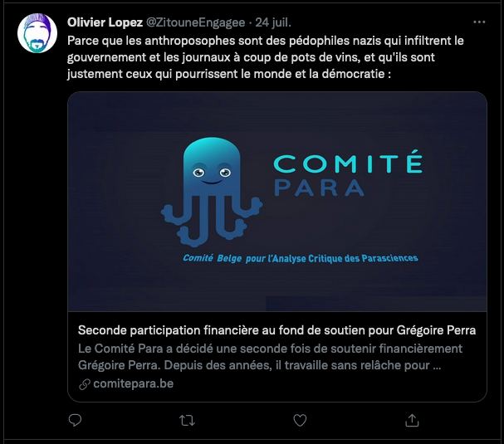Click the comitepara.be domain link

tap(134, 383)
